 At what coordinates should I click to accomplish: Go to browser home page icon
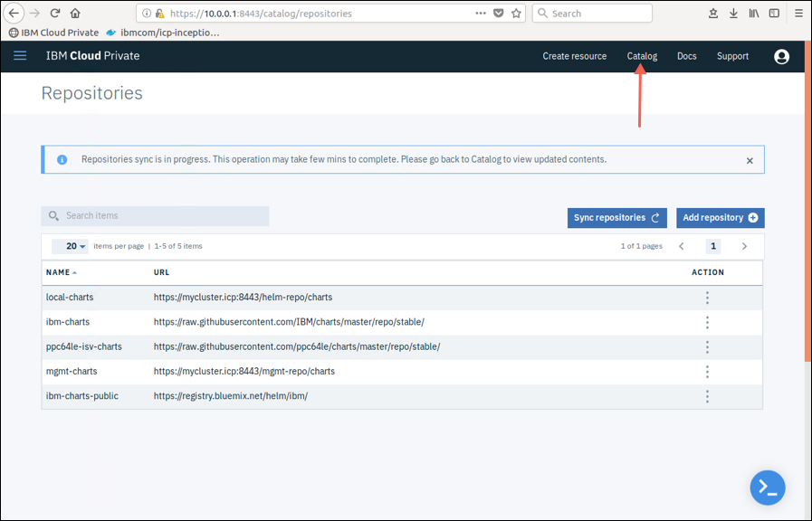click(x=76, y=13)
